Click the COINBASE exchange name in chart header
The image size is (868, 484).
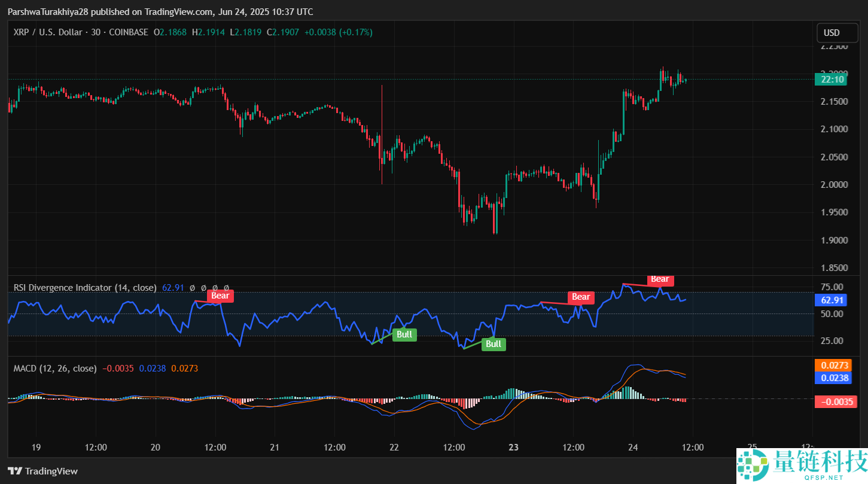tap(130, 32)
